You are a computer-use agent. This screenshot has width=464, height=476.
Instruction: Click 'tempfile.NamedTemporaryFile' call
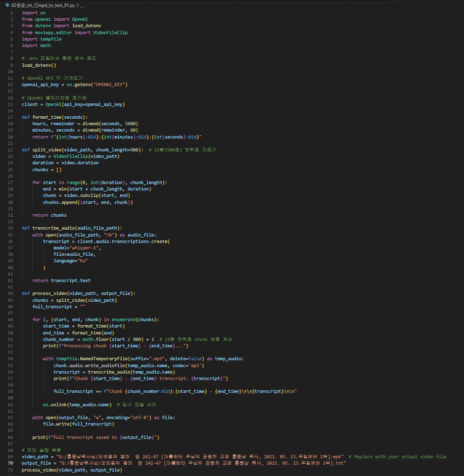click(92, 359)
